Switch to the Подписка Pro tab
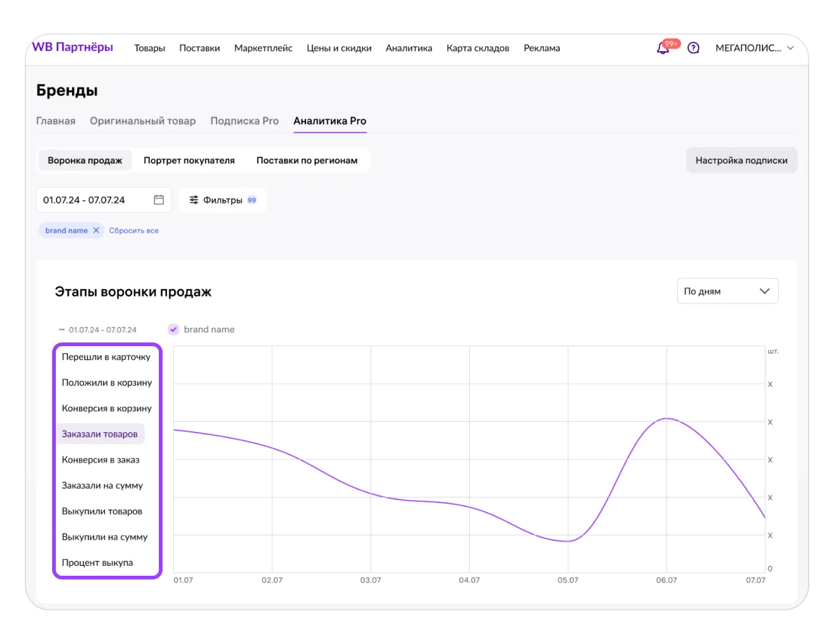Image resolution: width=834 pixels, height=644 pixels. (244, 121)
